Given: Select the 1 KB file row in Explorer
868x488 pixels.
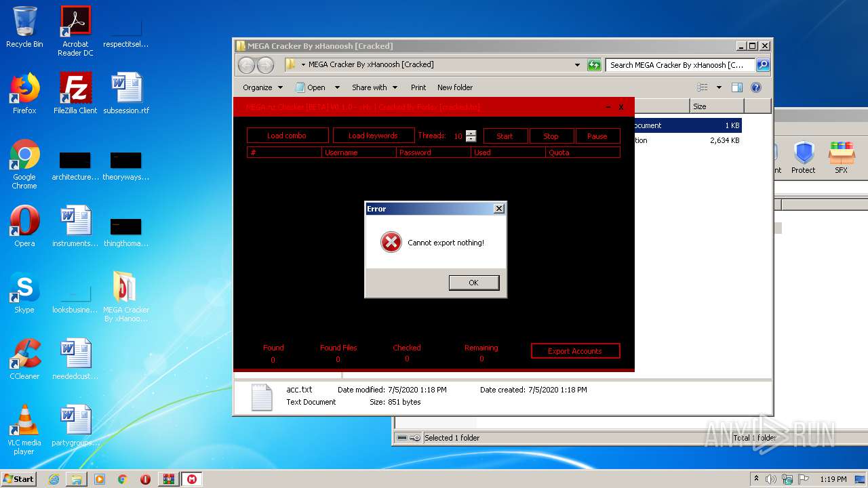Looking at the screenshot, I should click(x=687, y=125).
